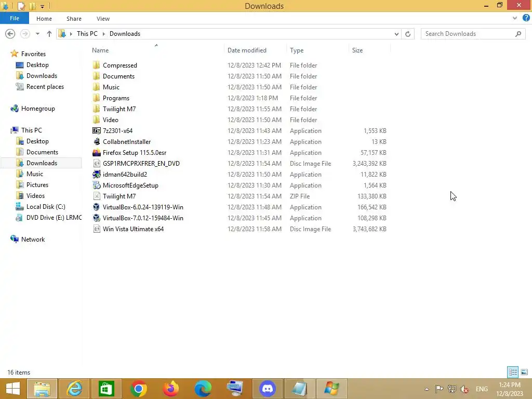Open the 7z2301-x64 installer icon

coord(96,130)
